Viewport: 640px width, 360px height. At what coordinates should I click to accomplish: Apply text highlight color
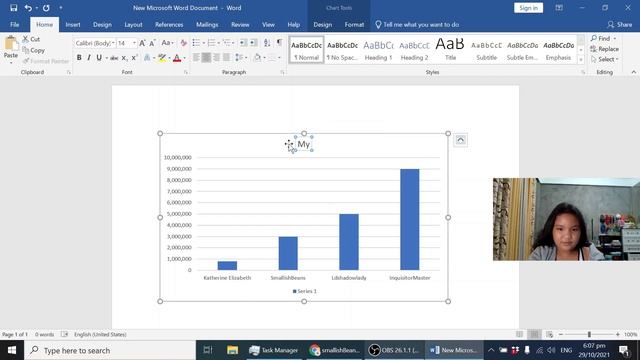pos(162,58)
